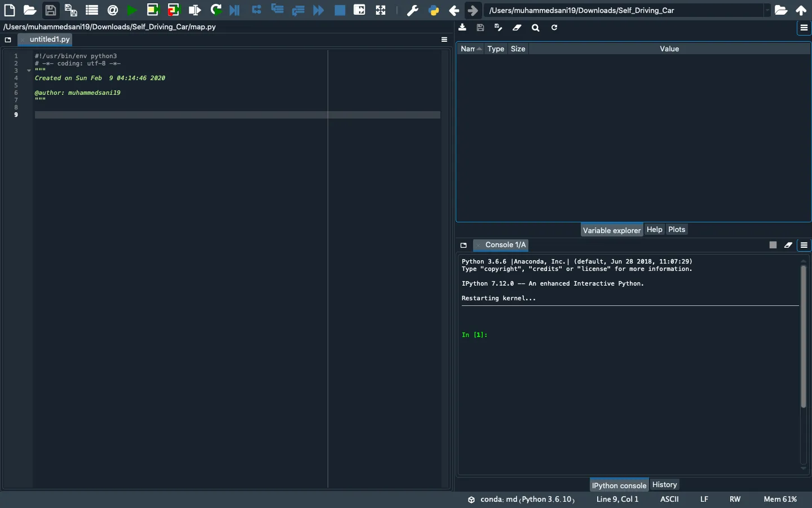
Task: Open the Variable explorer options menu
Action: pos(805,28)
